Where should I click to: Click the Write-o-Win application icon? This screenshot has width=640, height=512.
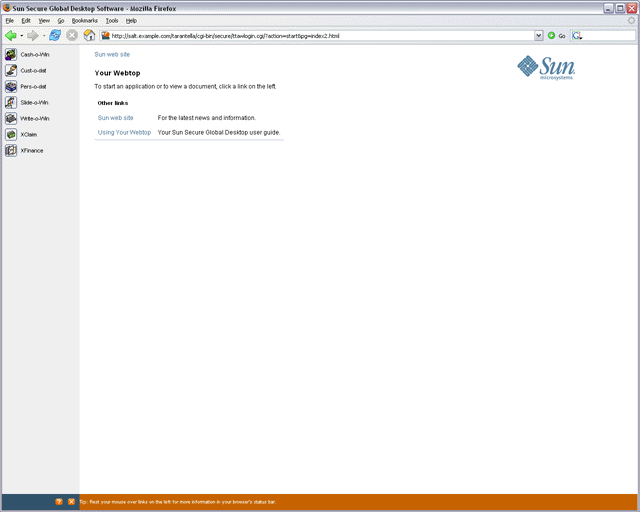pyautogui.click(x=11, y=118)
